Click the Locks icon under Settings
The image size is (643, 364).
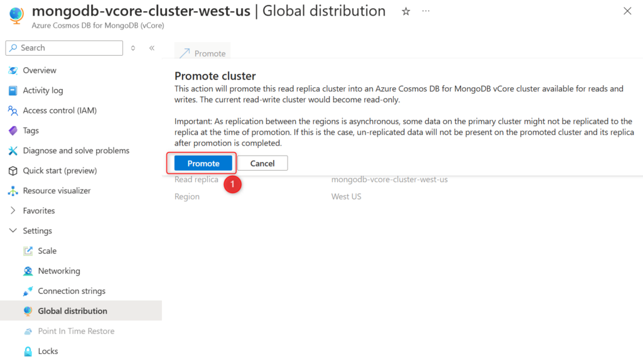(x=28, y=351)
